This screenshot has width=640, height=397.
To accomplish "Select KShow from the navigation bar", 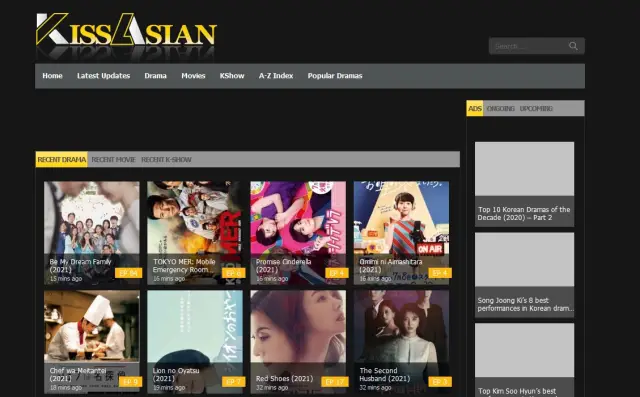I will 232,75.
